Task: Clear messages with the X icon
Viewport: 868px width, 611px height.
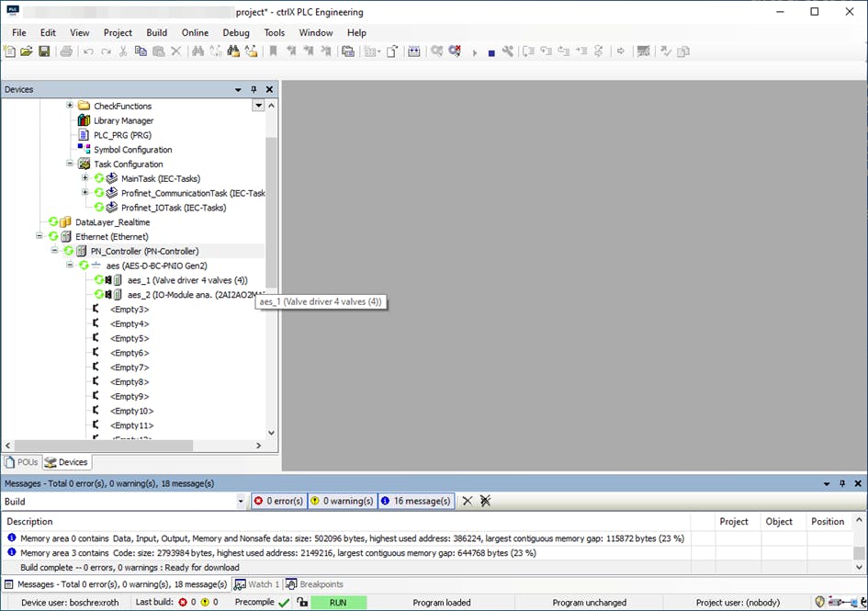Action: [x=468, y=501]
